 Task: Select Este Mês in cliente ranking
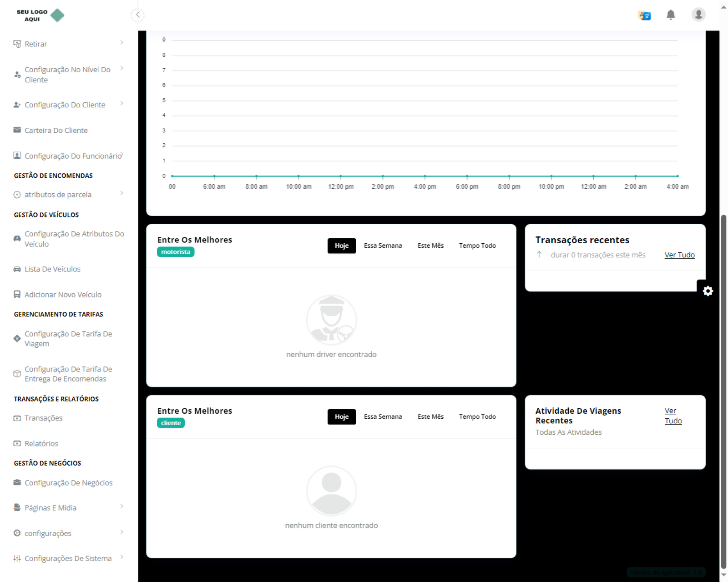(430, 416)
